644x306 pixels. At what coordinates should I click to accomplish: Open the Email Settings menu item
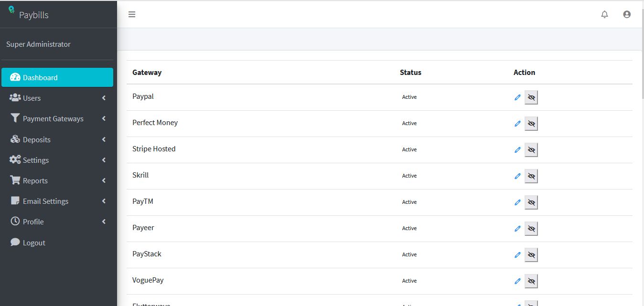(57, 201)
